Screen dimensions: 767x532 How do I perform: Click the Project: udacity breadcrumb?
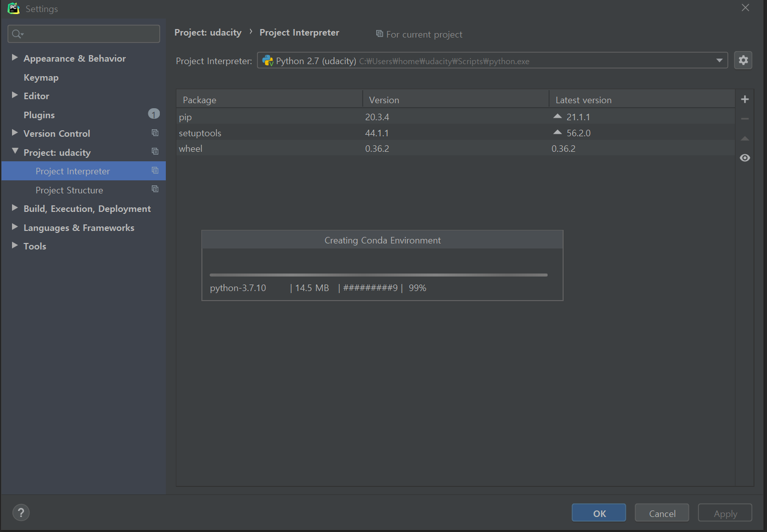coord(208,33)
